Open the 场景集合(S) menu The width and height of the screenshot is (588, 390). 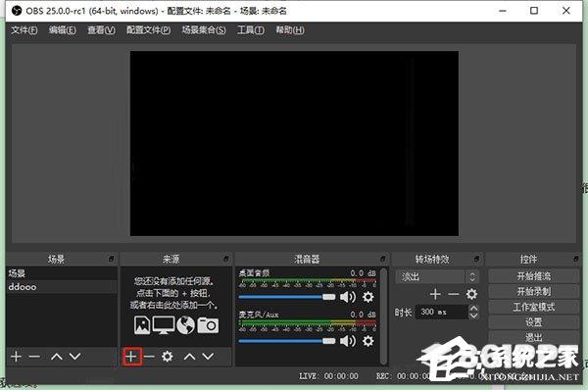pyautogui.click(x=204, y=30)
